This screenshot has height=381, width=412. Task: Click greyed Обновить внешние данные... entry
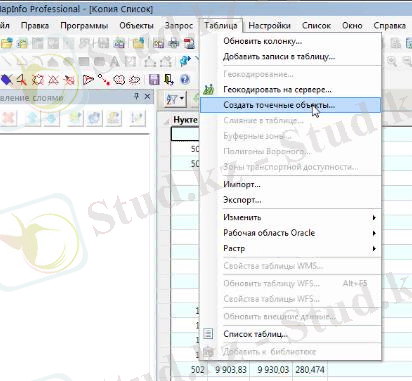click(x=290, y=316)
